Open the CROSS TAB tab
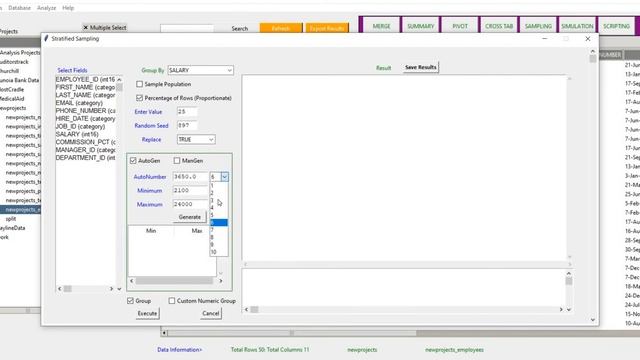The image size is (640, 360). (x=499, y=26)
